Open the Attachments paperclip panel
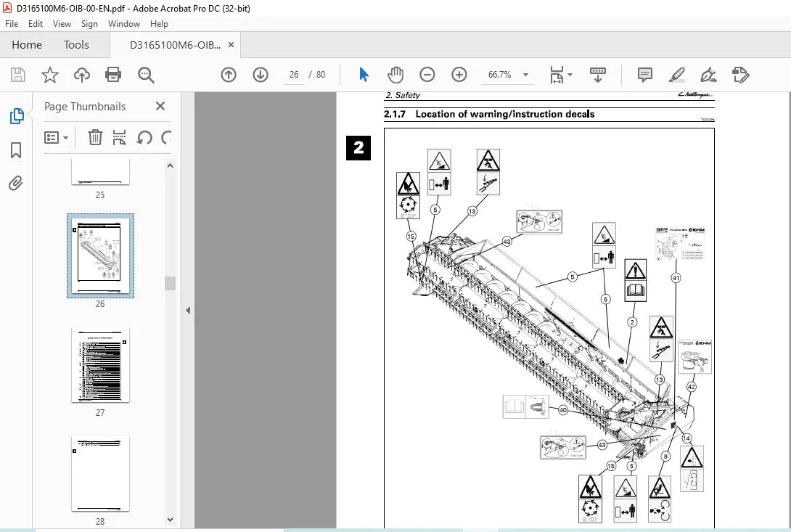 tap(16, 183)
